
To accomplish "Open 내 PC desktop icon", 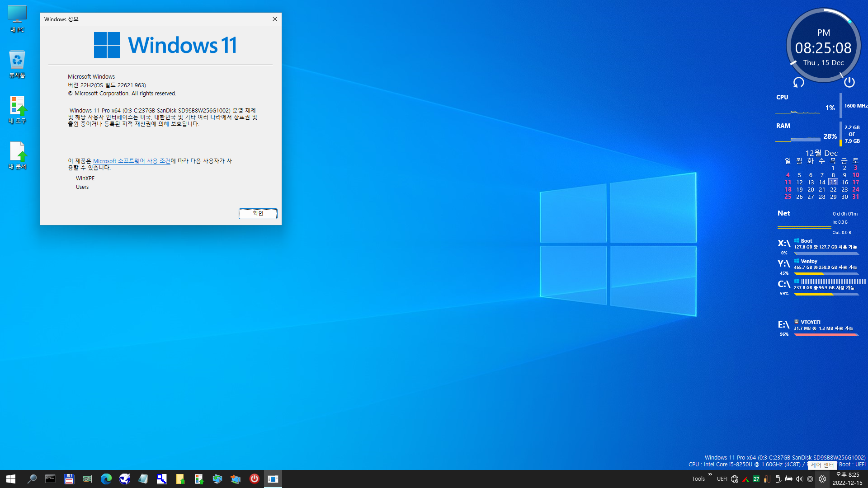I will tap(17, 19).
